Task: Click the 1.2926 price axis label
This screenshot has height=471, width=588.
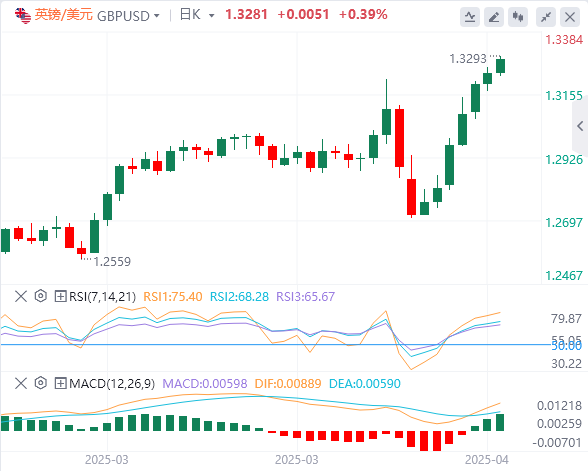Action: (564, 159)
